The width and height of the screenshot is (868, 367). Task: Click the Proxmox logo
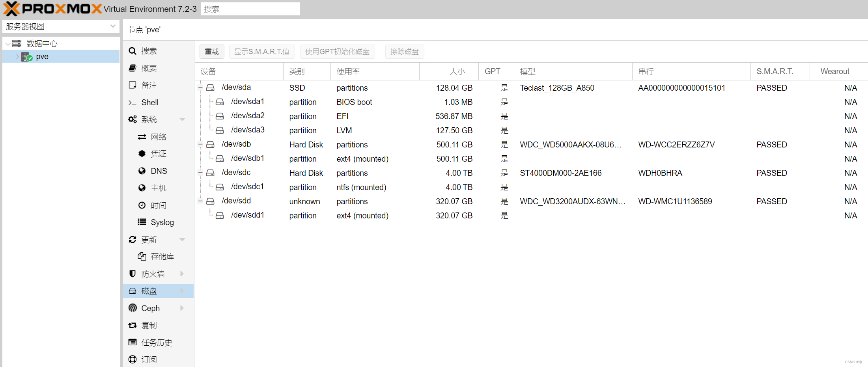[52, 9]
